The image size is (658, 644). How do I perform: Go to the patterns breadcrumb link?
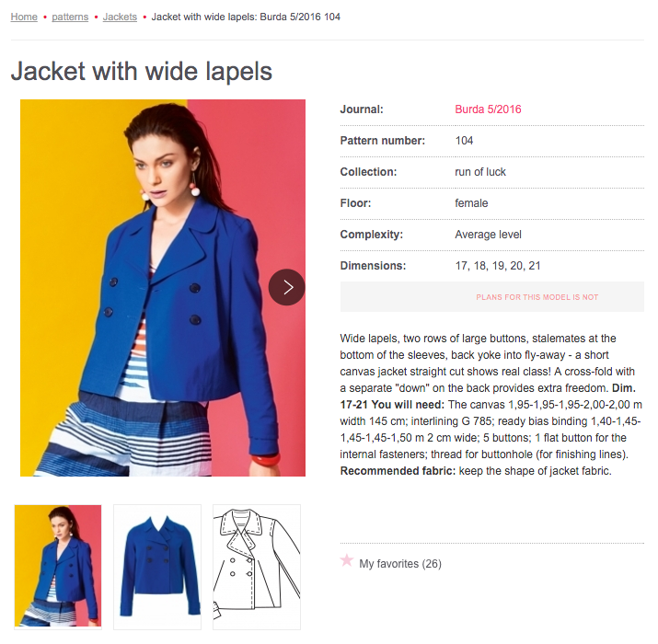coord(70,17)
